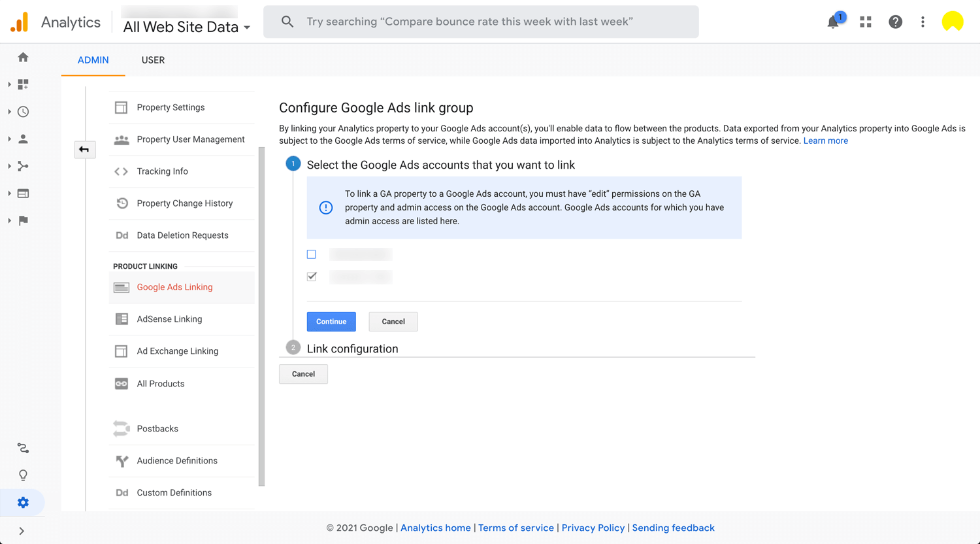
Task: Open the Google apps grid icon
Action: click(866, 22)
